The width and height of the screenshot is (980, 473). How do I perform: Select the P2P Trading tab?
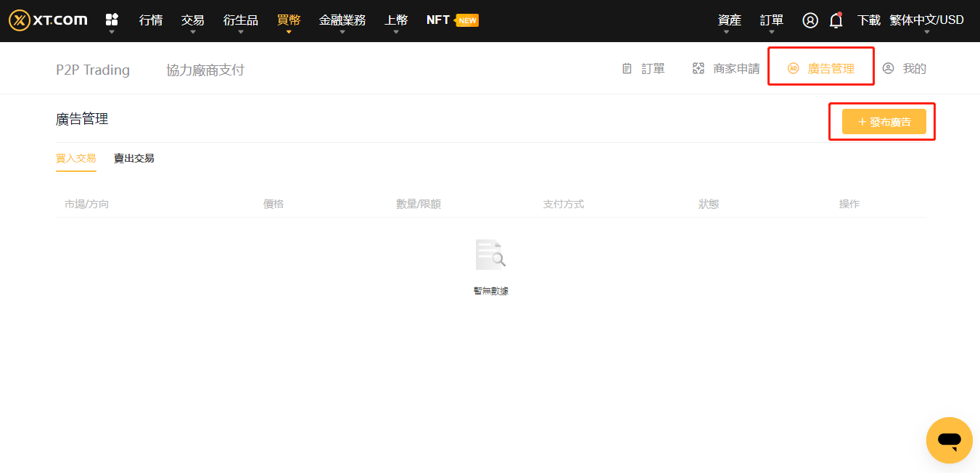(x=93, y=70)
